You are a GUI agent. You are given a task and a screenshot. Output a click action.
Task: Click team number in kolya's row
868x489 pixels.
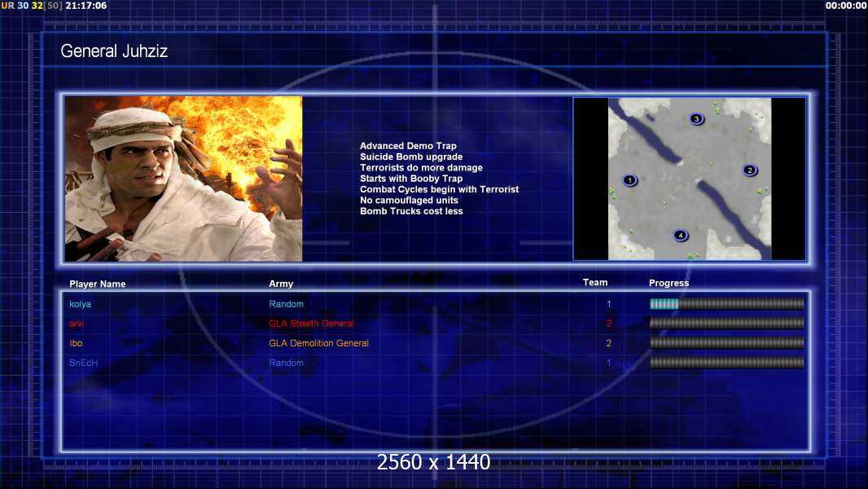coord(609,304)
